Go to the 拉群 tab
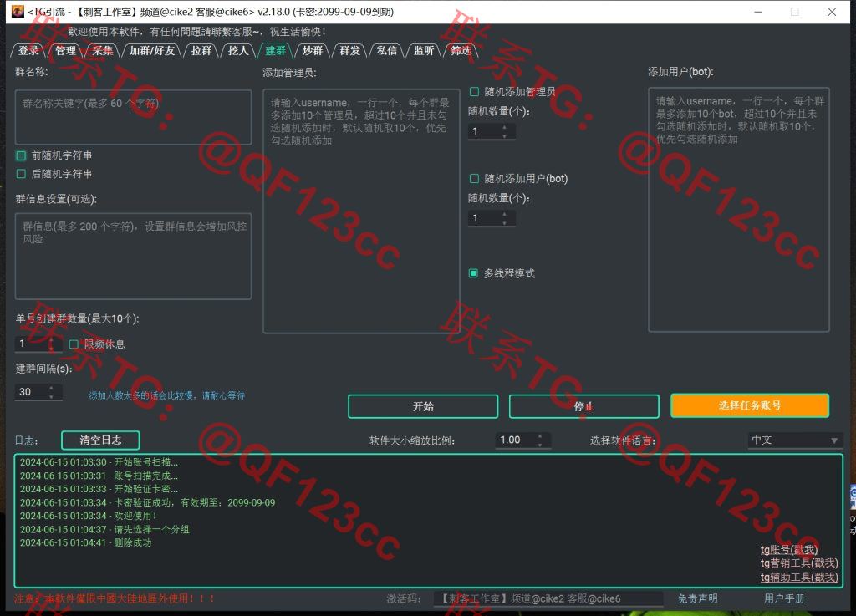Viewport: 856px width, 616px height. (x=201, y=51)
